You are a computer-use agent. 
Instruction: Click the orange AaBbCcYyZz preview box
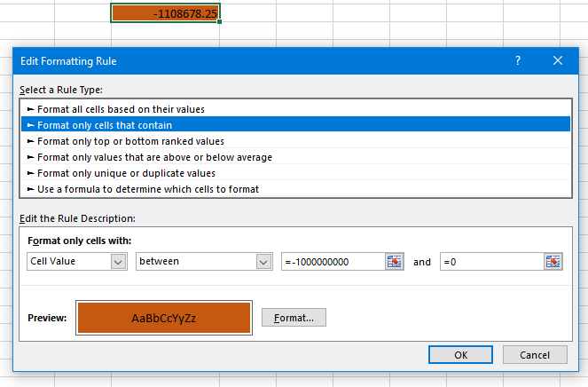tap(164, 318)
